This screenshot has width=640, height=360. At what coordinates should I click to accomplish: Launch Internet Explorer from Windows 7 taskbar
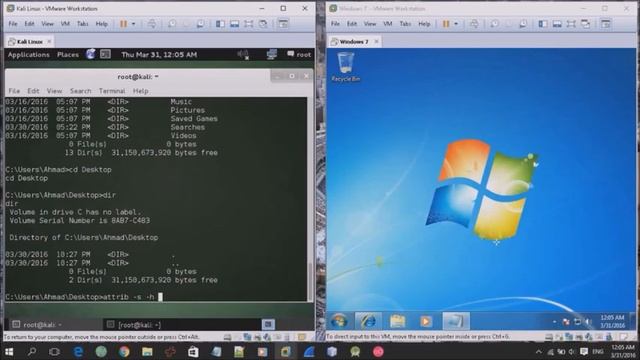(368, 321)
